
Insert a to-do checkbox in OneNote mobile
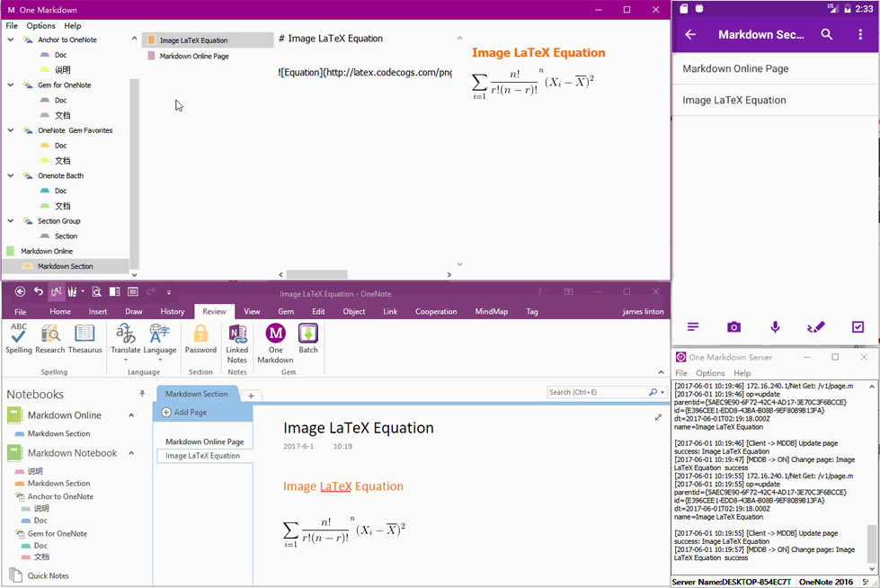[857, 327]
